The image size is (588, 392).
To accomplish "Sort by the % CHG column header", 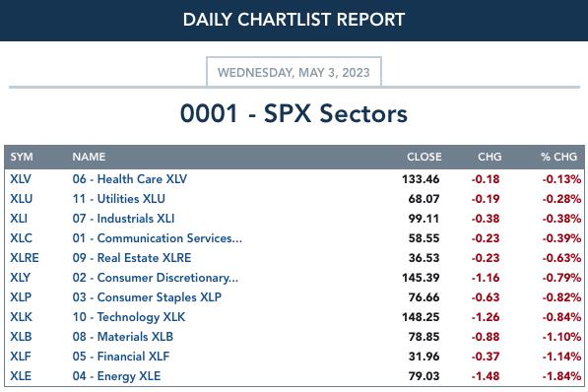I will tap(558, 157).
